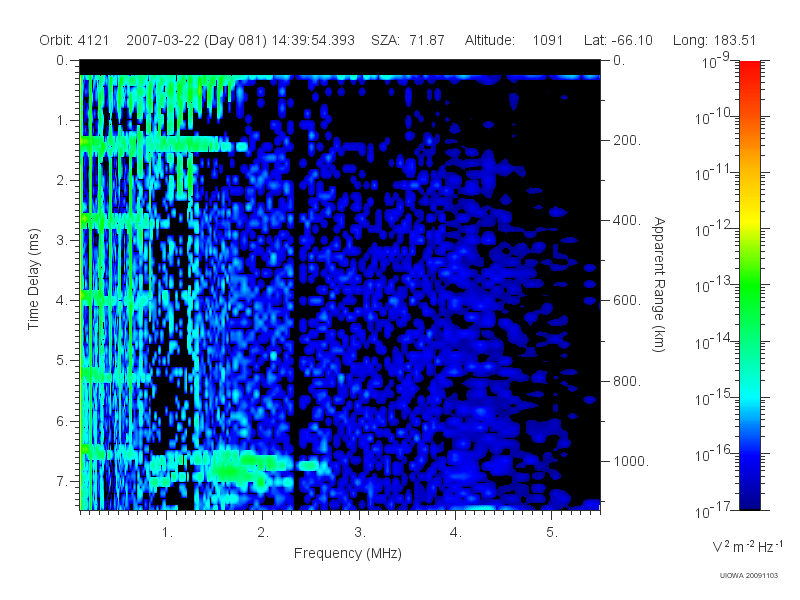Screen dimensions: 800x600
Task: Click the '3.' tick on frequency axis
Action: tap(360, 533)
